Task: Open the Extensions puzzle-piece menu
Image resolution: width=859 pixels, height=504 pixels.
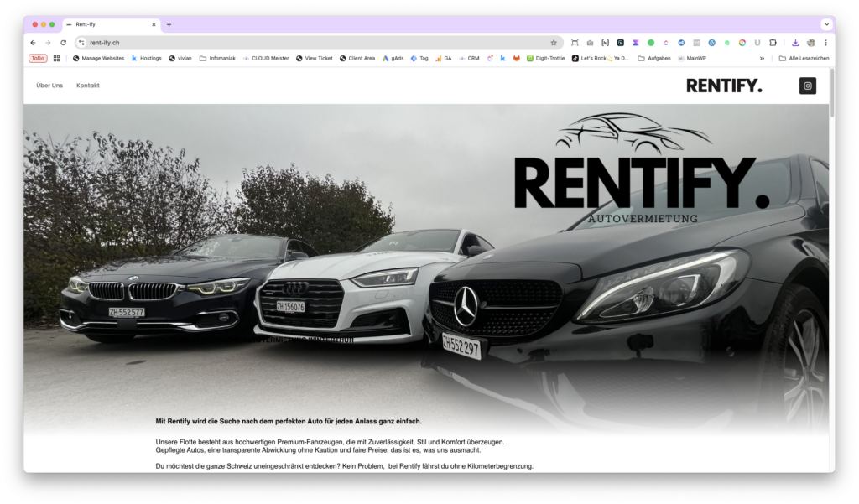Action: pyautogui.click(x=773, y=43)
